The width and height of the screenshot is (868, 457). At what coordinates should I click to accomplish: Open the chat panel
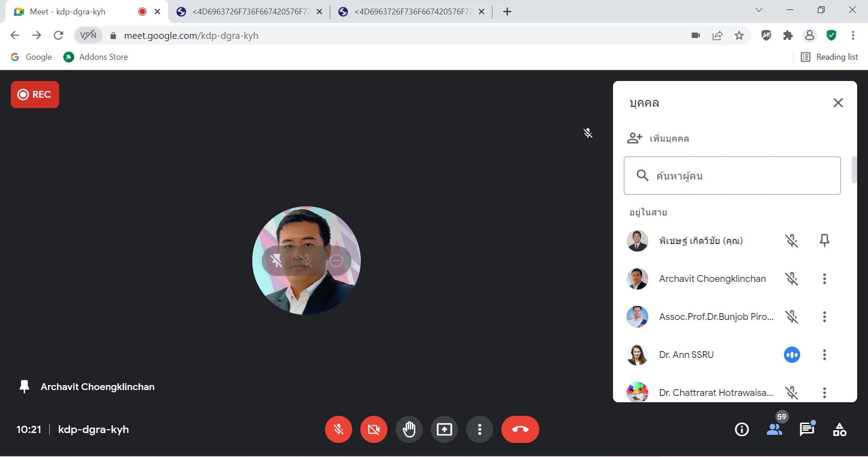click(807, 429)
